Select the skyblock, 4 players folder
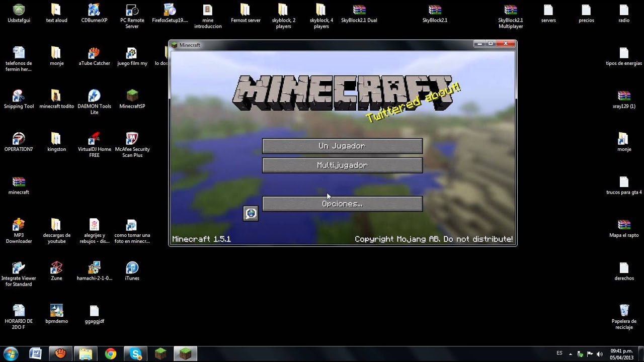Screen dimensions: 644x362 (x=321, y=17)
